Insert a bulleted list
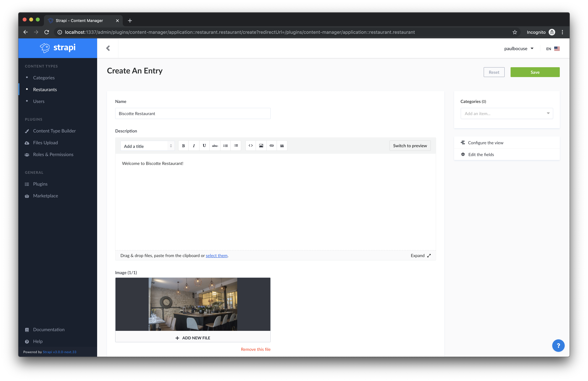 pyautogui.click(x=226, y=146)
